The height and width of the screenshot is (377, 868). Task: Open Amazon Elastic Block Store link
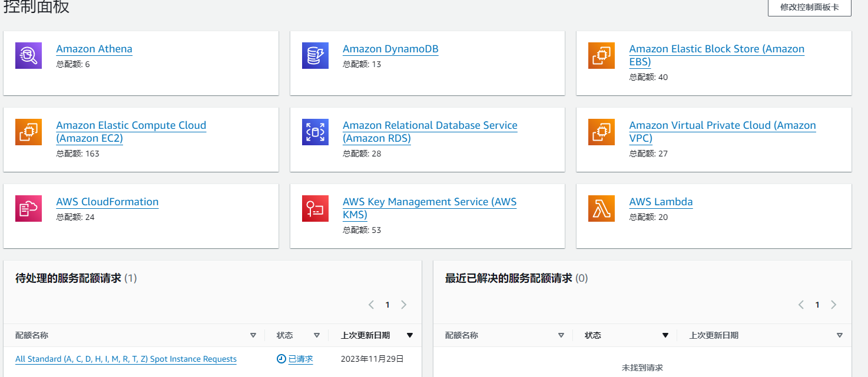[717, 55]
